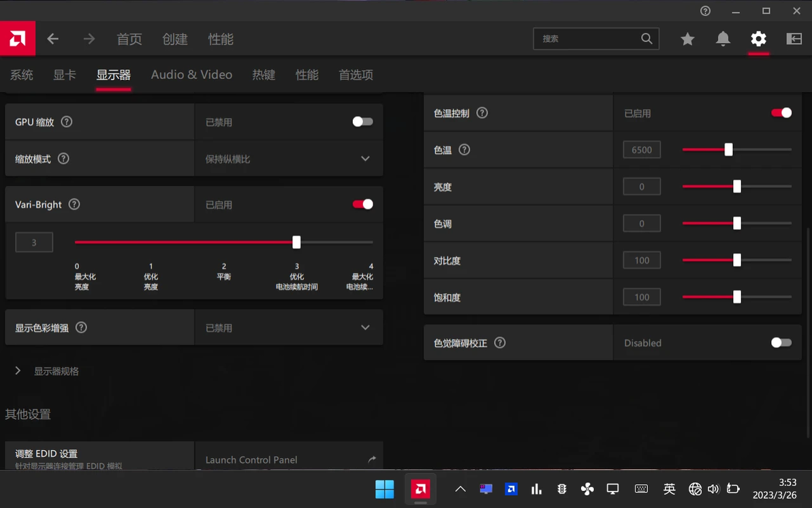Image resolution: width=812 pixels, height=508 pixels.
Task: Open the Windows Start menu
Action: point(384,489)
